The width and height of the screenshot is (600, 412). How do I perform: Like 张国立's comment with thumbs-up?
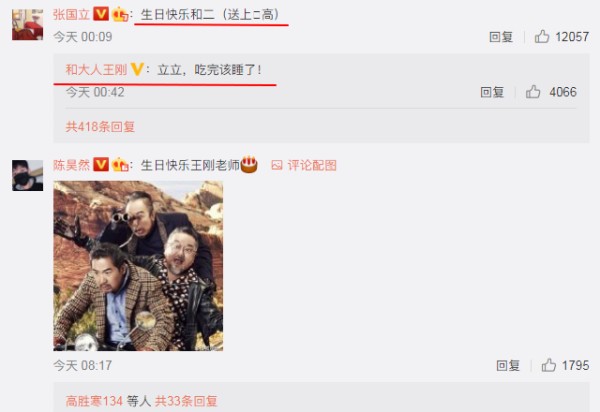(541, 37)
